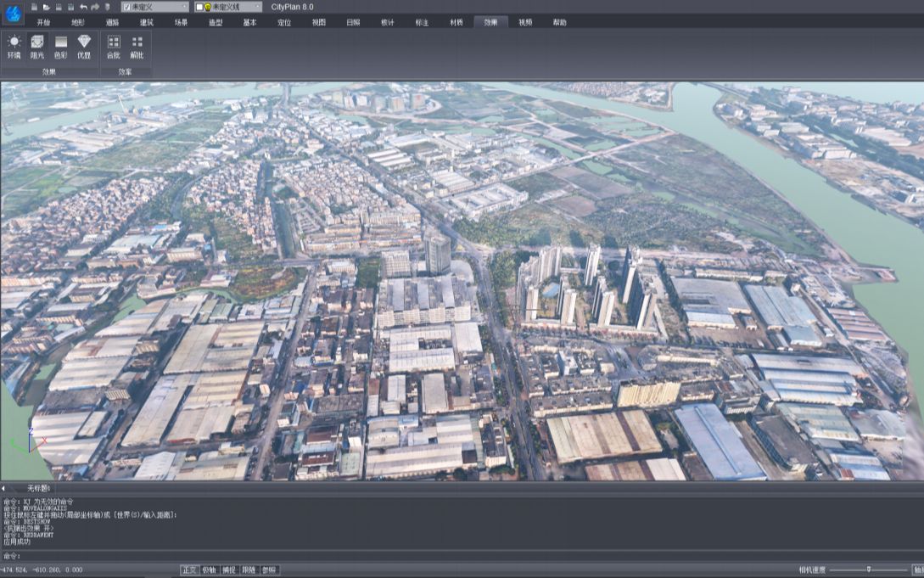Image resolution: width=924 pixels, height=578 pixels.
Task: Click the CityPlan application logo button
Action: pyautogui.click(x=14, y=13)
